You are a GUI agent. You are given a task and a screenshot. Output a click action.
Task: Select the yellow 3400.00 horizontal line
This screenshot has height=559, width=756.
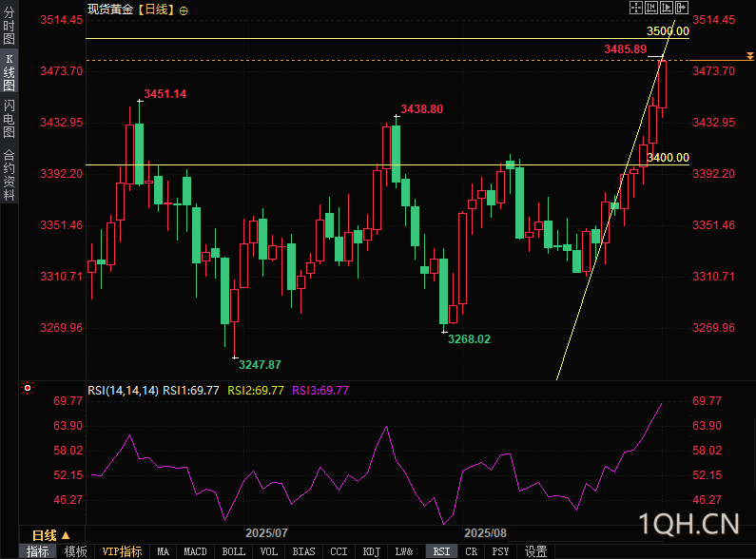click(387, 164)
